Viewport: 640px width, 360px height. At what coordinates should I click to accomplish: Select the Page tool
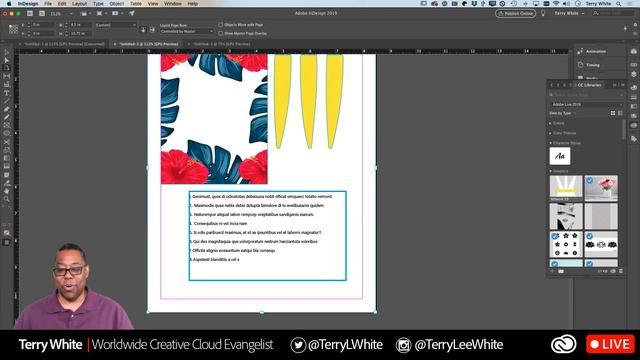click(x=7, y=68)
